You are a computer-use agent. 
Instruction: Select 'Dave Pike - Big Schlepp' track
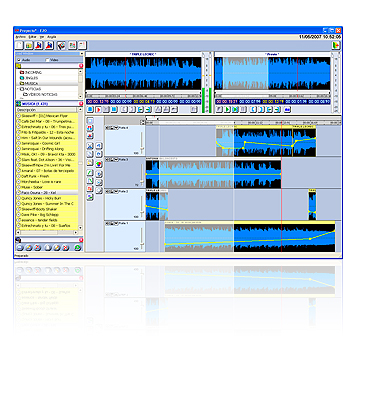[47, 215]
